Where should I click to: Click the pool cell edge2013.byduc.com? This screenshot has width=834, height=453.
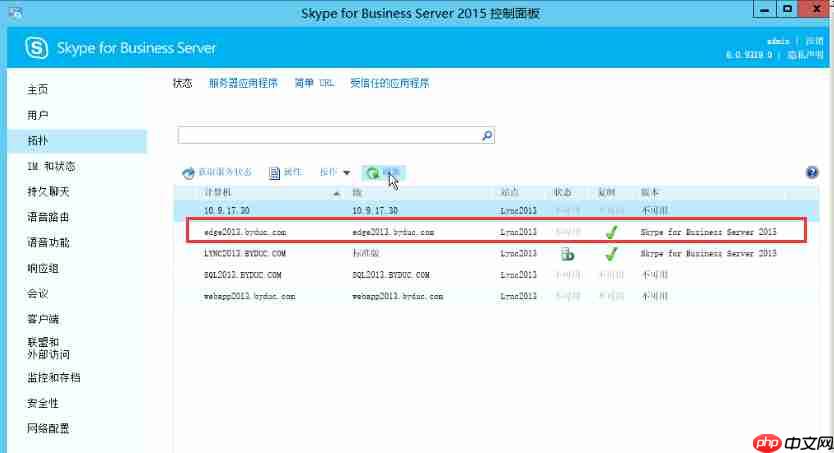click(393, 232)
